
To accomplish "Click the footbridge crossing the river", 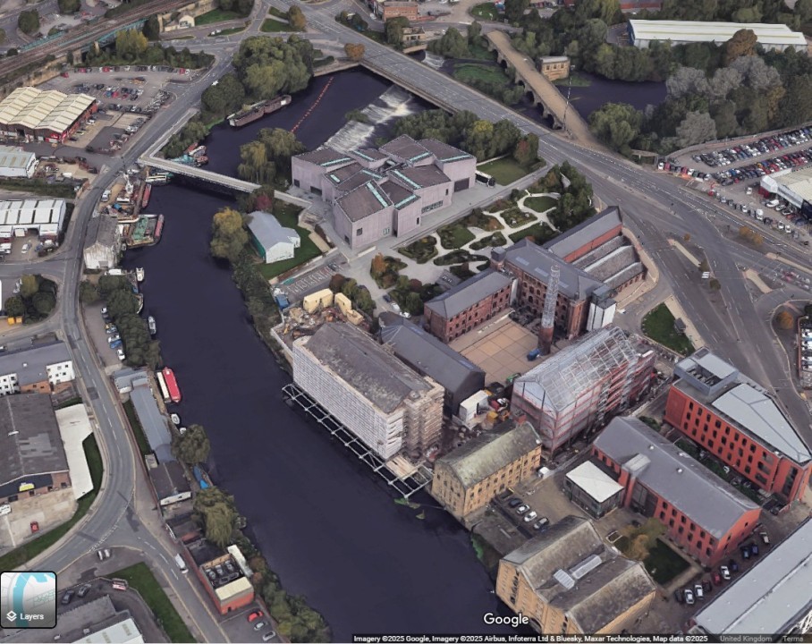I will coord(201,174).
